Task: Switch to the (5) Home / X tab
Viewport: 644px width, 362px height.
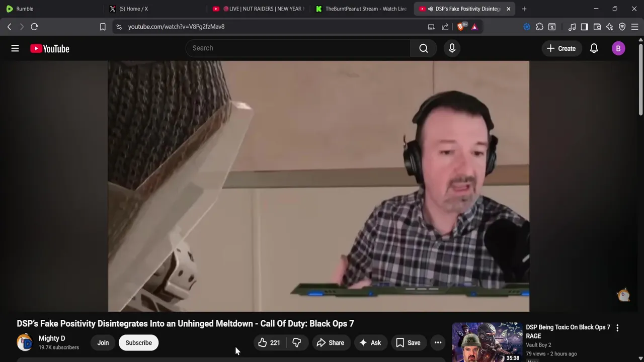Action: click(155, 9)
